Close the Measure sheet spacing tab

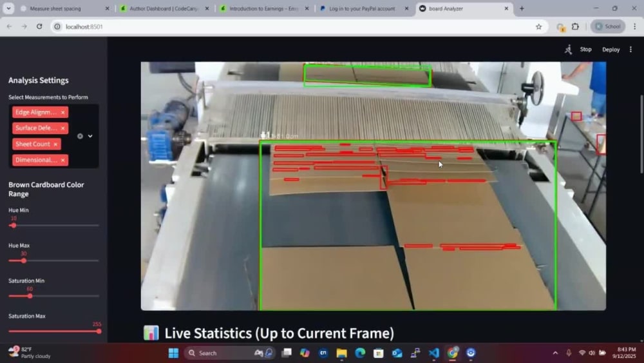point(107,8)
